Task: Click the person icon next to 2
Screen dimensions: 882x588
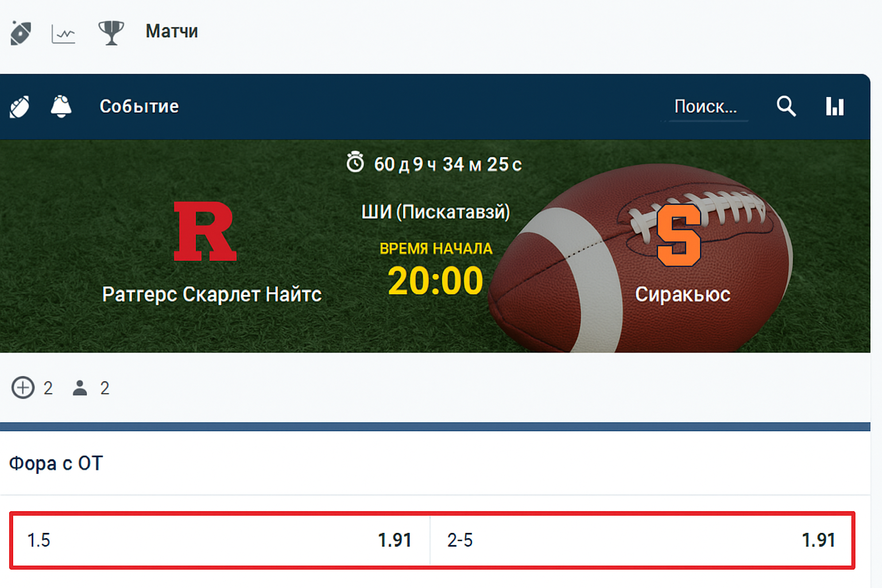Action: pyautogui.click(x=80, y=388)
